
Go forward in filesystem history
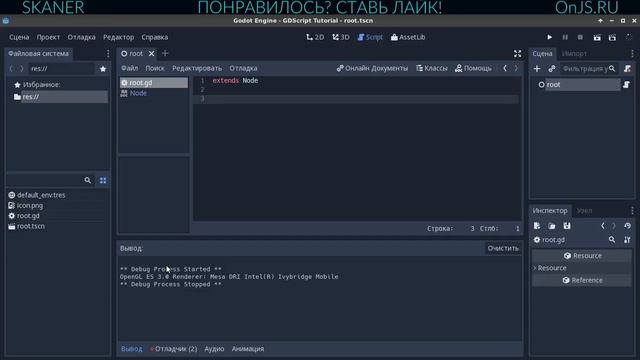tap(22, 69)
